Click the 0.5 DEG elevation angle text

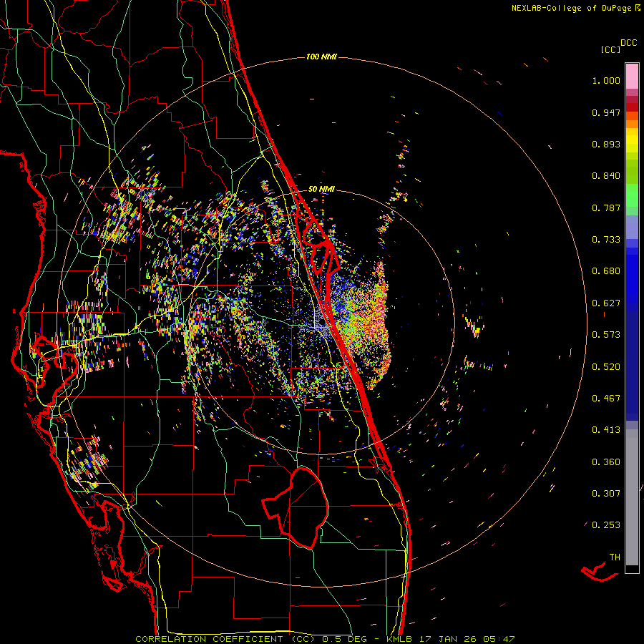(345, 639)
